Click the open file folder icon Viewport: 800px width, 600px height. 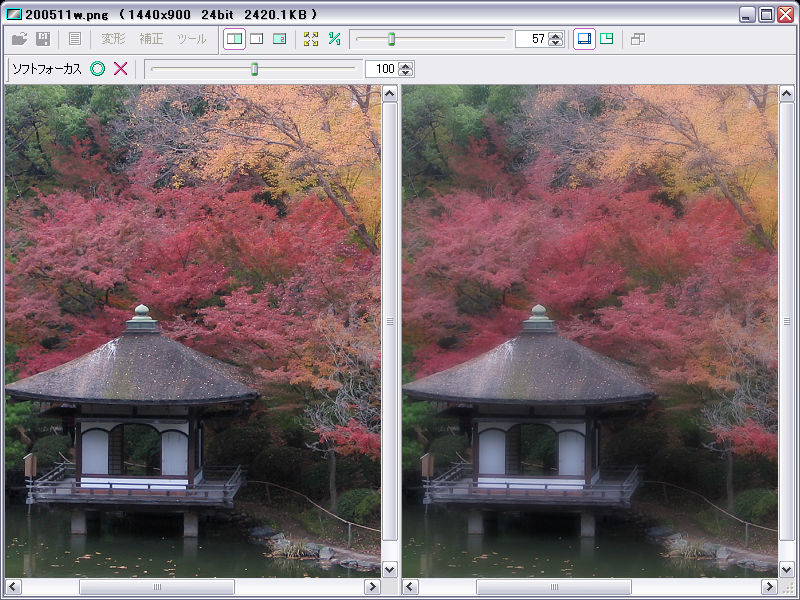(20, 39)
